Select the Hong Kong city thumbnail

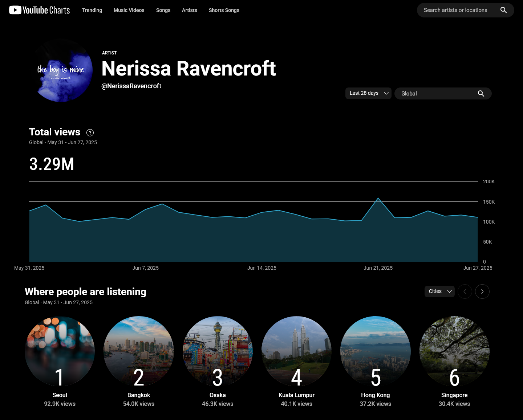point(376,351)
